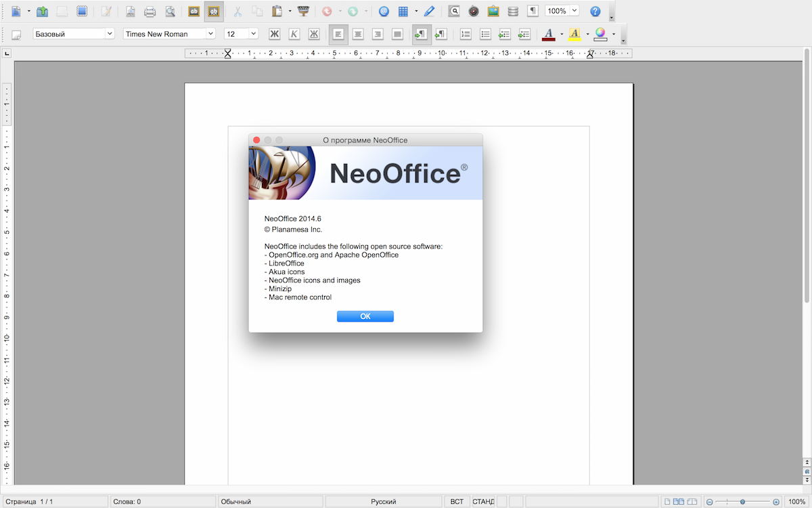Click the Center alignment button

coord(358,34)
